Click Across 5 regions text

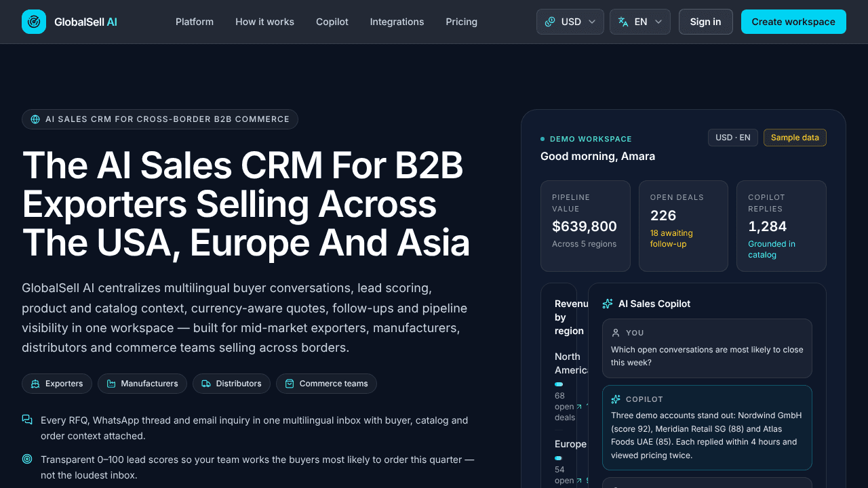tap(585, 244)
